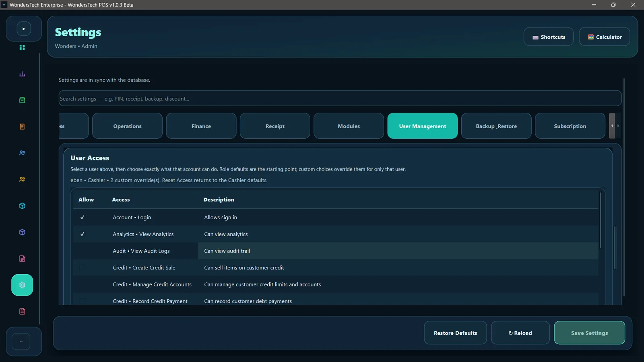Open the Shortcuts panel
This screenshot has width=644, height=362.
pos(549,37)
